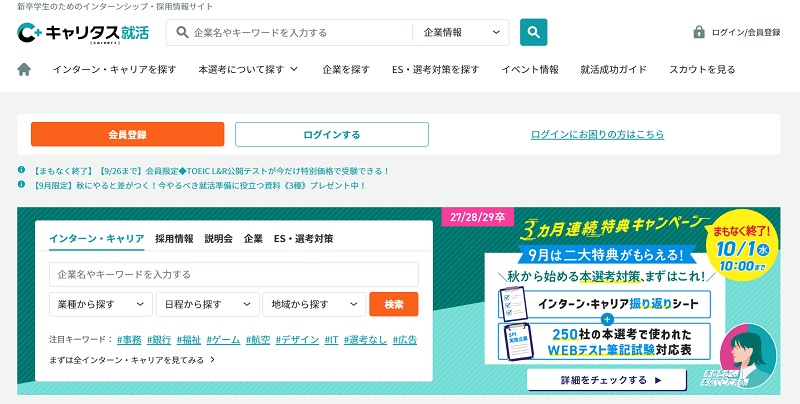Open the 日程から探す dropdown

coord(208,305)
